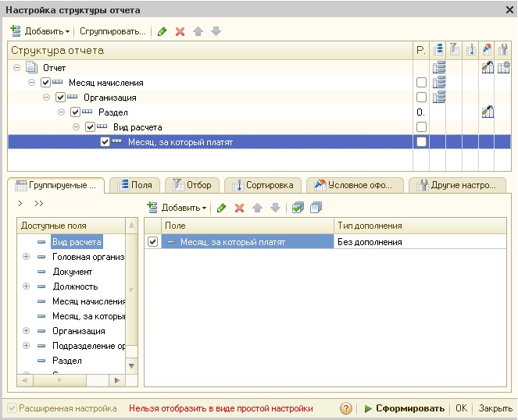Move structure item down with top arrow
This screenshot has height=420, width=518.
click(216, 32)
